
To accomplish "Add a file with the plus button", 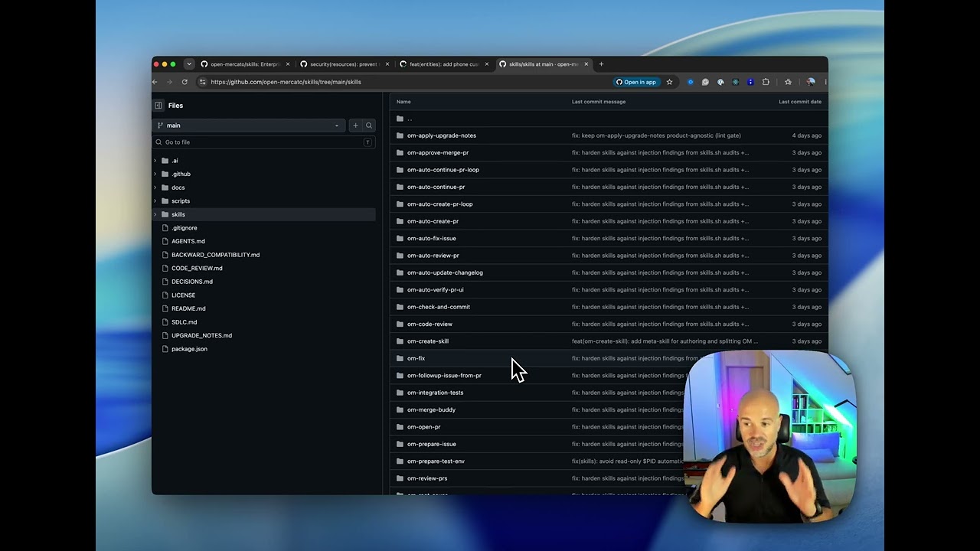I will click(x=355, y=126).
